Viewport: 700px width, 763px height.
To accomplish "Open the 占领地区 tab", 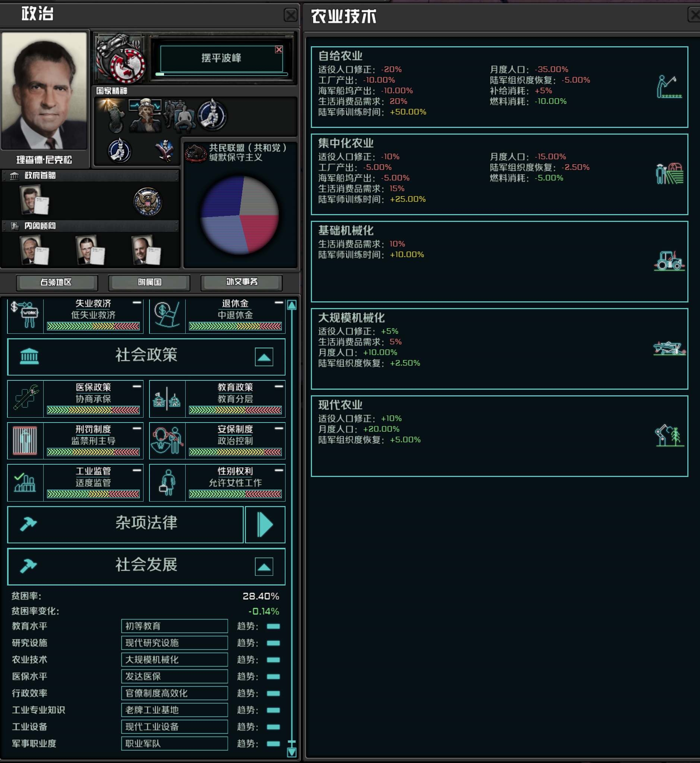I will (57, 282).
